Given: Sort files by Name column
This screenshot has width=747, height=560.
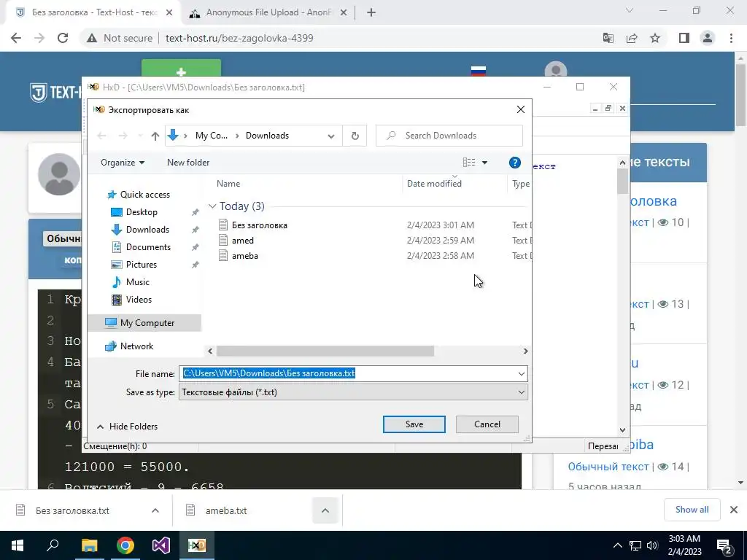Looking at the screenshot, I should tap(228, 183).
